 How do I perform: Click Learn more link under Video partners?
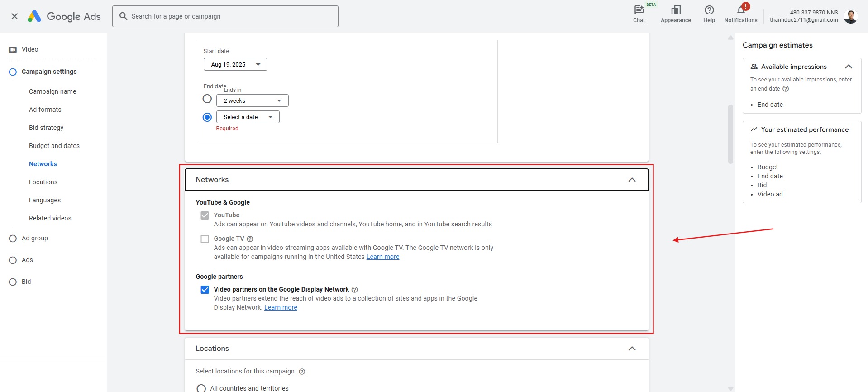click(281, 308)
